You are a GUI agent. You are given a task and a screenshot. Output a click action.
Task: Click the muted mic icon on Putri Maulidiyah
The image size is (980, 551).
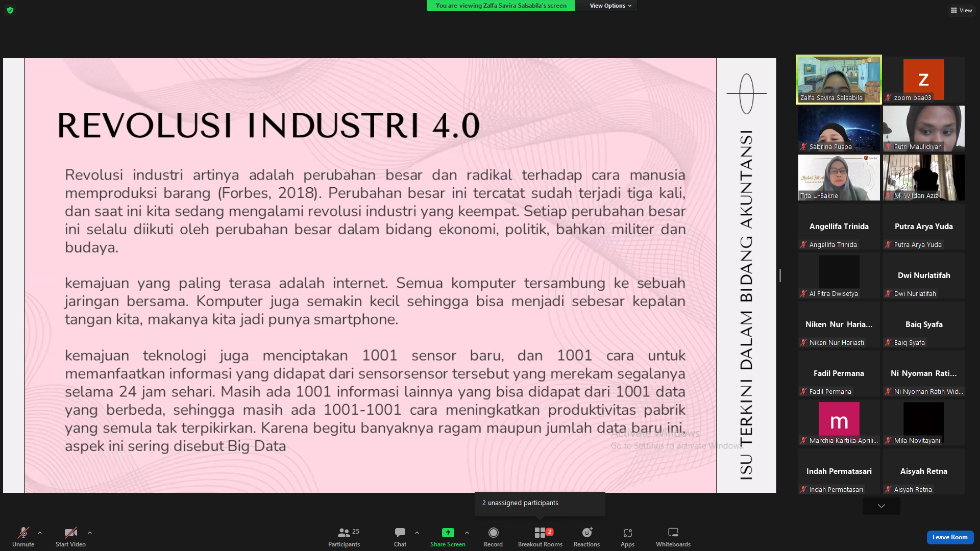click(888, 147)
